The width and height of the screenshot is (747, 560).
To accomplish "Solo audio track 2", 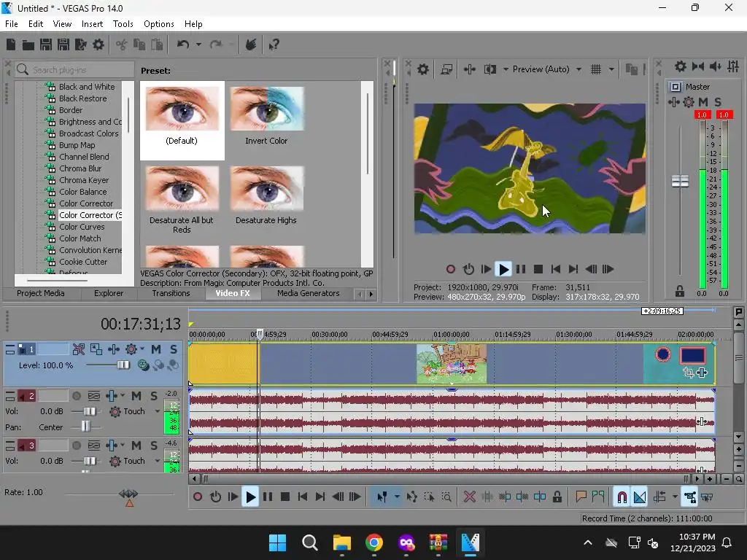I will coord(153,396).
